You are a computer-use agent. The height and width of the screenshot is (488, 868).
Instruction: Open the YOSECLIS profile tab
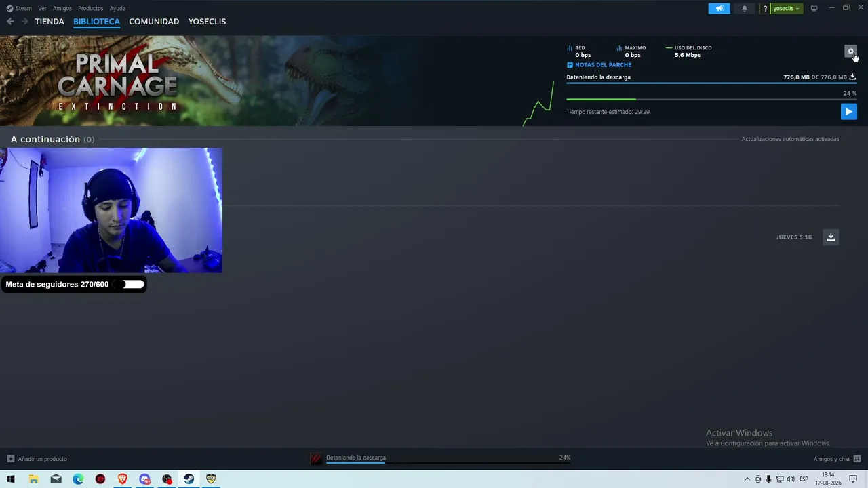pyautogui.click(x=207, y=22)
